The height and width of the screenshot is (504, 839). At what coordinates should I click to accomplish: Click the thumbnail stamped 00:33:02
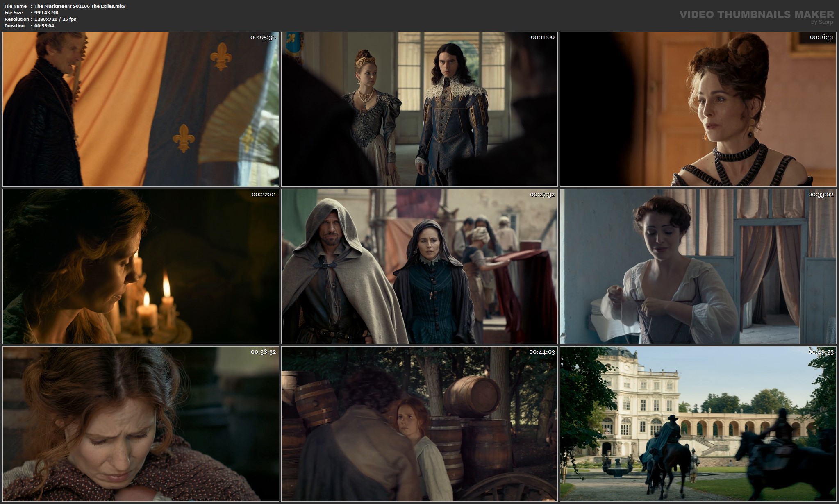pos(698,266)
